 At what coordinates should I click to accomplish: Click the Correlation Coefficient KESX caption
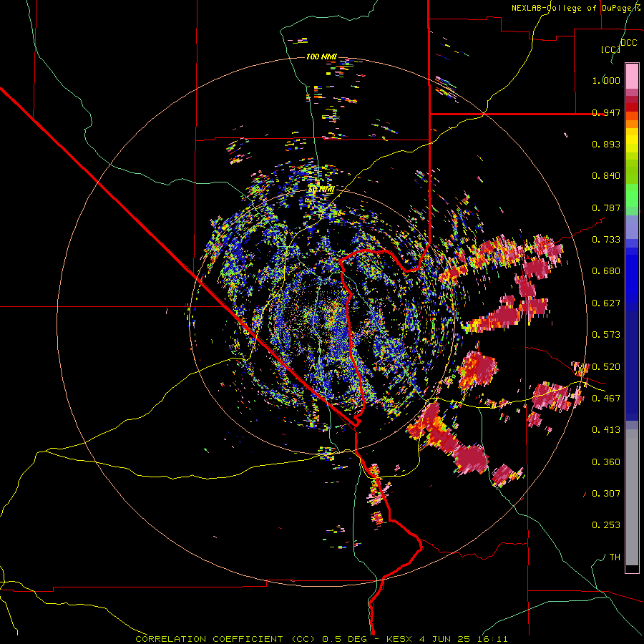pyautogui.click(x=321, y=639)
